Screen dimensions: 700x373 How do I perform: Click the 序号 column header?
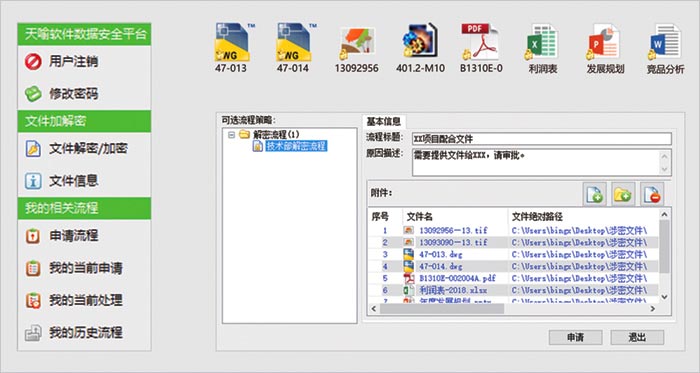380,217
